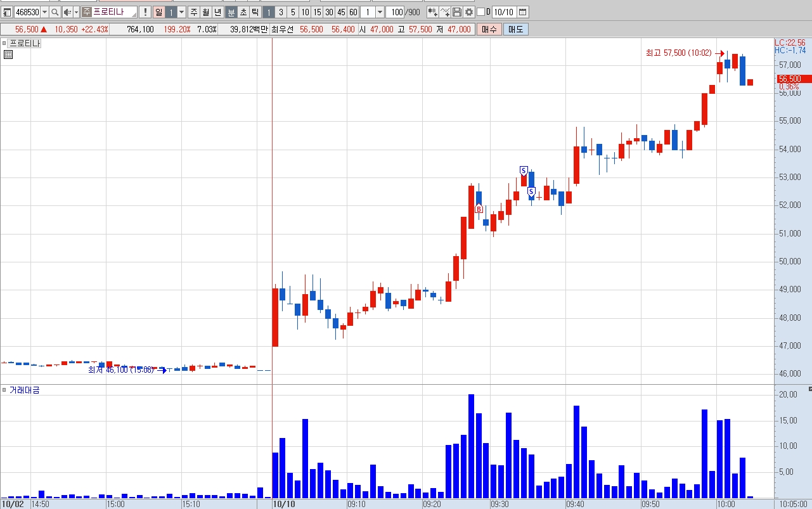The image size is (812, 509).
Task: Toggle the checkbox beside the date field
Action: [x=480, y=12]
